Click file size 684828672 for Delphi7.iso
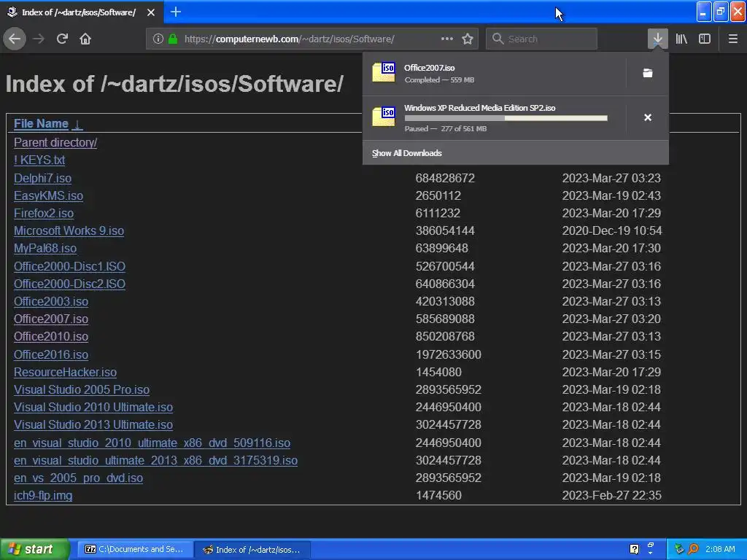747x560 pixels. [445, 178]
